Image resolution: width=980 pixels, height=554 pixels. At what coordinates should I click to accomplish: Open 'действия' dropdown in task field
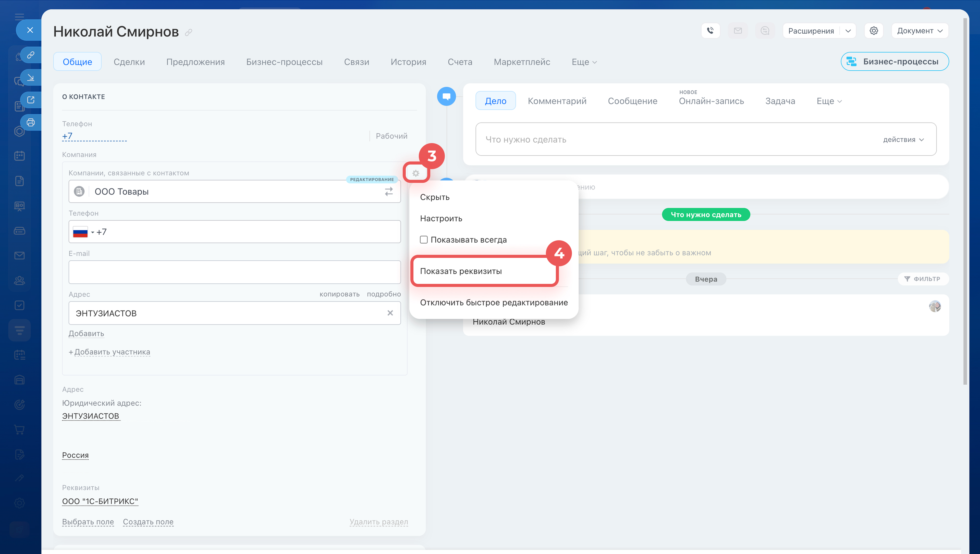click(903, 140)
